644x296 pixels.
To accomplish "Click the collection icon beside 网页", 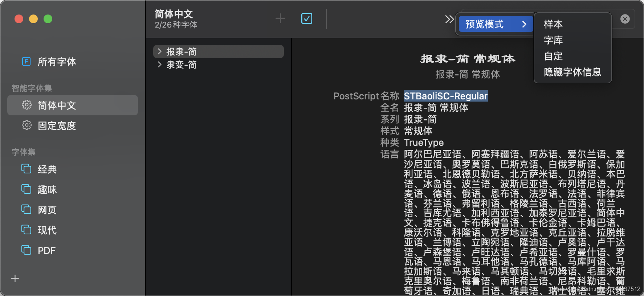I will 26,209.
